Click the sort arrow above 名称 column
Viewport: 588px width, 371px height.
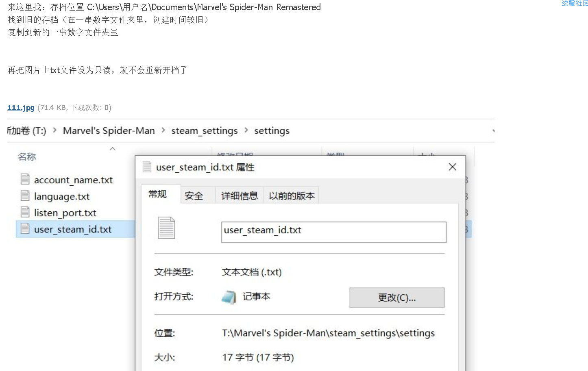(113, 149)
